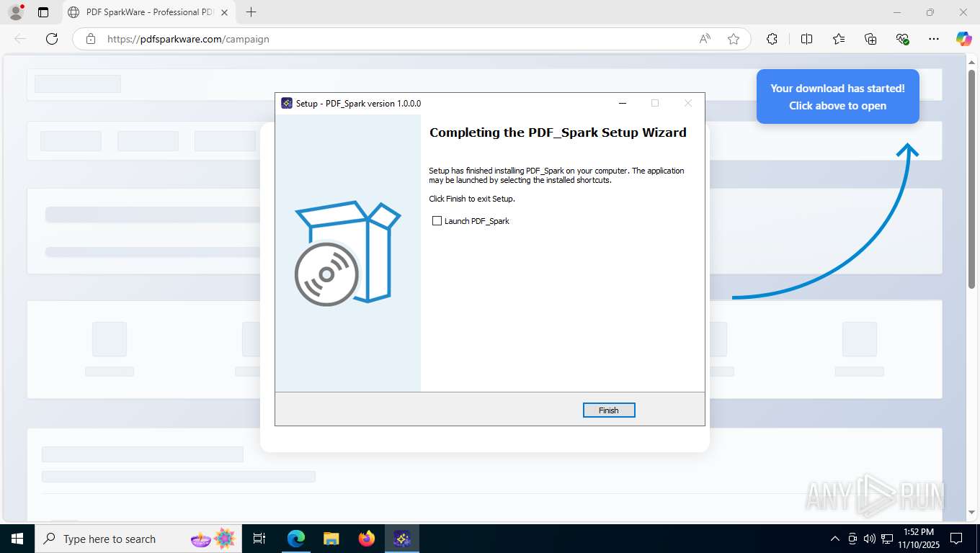980x553 pixels.
Task: Click the 'Your download has started' banner
Action: pos(837,96)
